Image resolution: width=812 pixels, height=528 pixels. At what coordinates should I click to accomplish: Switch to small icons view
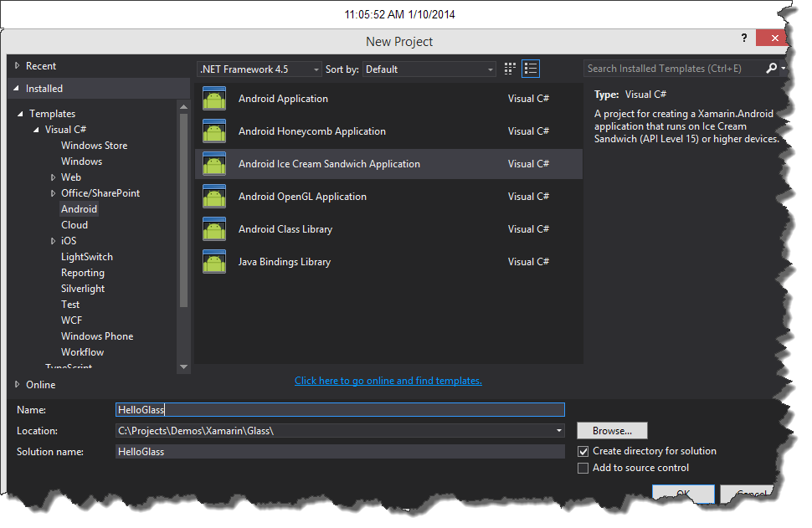pyautogui.click(x=510, y=69)
